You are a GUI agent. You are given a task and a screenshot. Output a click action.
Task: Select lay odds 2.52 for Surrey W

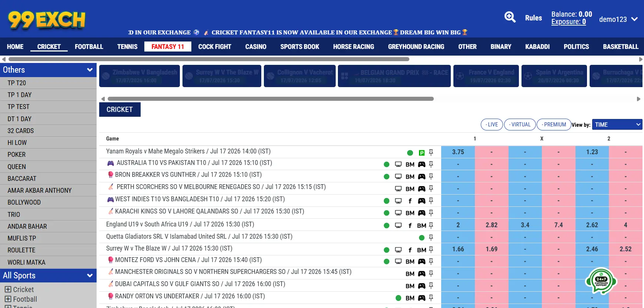pyautogui.click(x=625, y=249)
